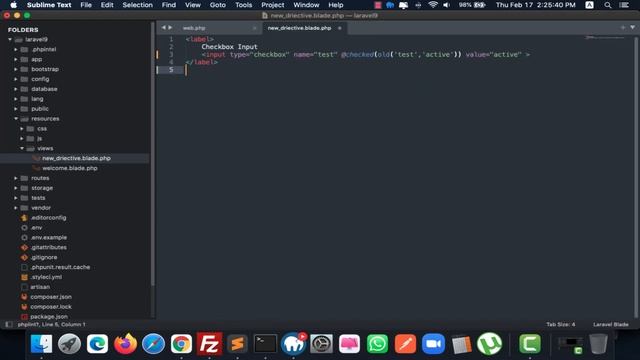
Task: Place cursor on line 3 input code
Action: pyautogui.click(x=365, y=54)
